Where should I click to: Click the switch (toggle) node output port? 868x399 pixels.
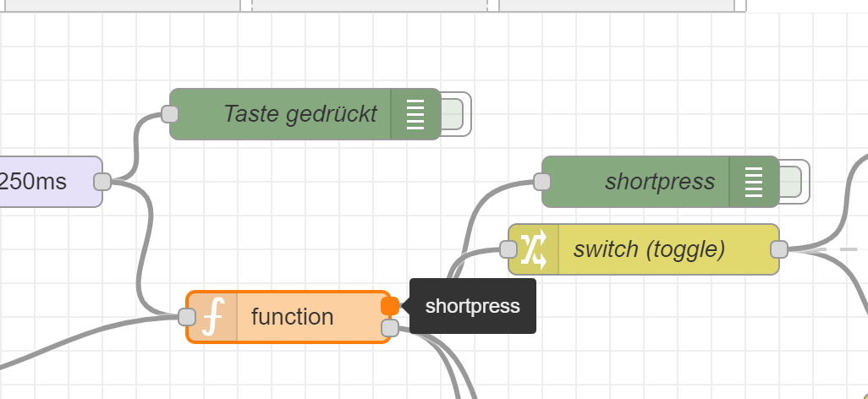pyautogui.click(x=779, y=249)
